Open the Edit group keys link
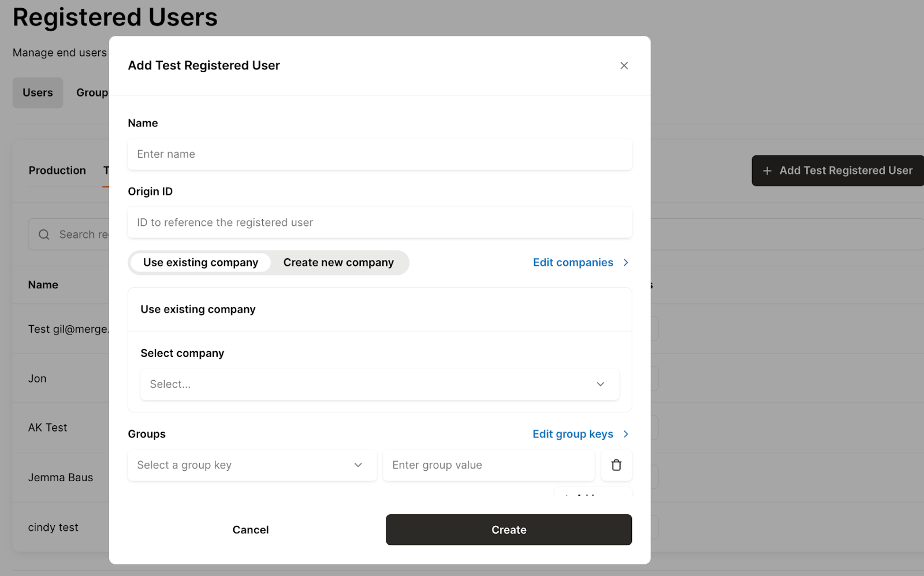Viewport: 924px width, 576px height. pyautogui.click(x=572, y=434)
